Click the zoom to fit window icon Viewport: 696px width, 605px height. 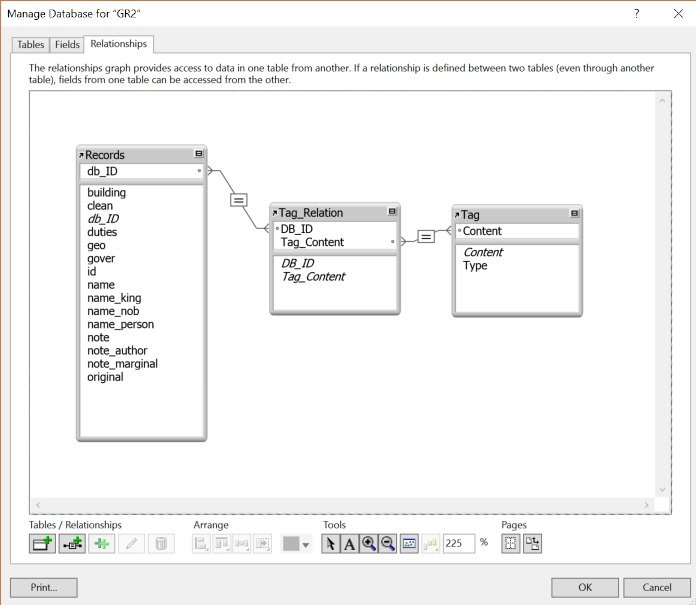coord(409,543)
